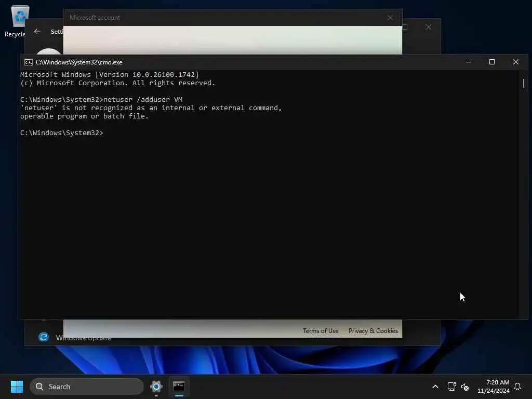The height and width of the screenshot is (399, 532).
Task: Select the cmd.exe icon in taskbar
Action: [179, 386]
